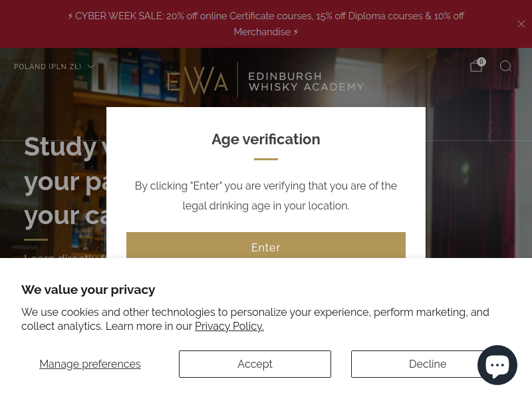Accept cookies in the privacy banner
This screenshot has height=399, width=532.
pos(255,364)
